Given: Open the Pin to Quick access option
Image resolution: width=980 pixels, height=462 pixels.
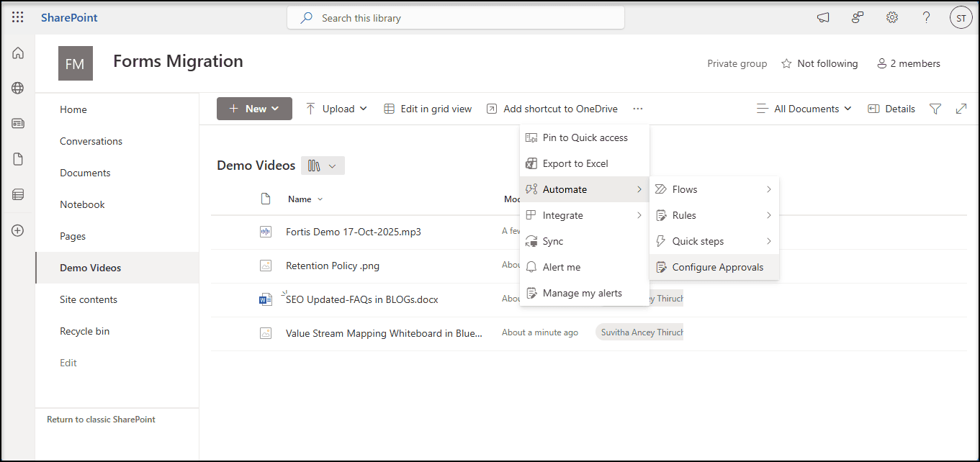Looking at the screenshot, I should (585, 137).
